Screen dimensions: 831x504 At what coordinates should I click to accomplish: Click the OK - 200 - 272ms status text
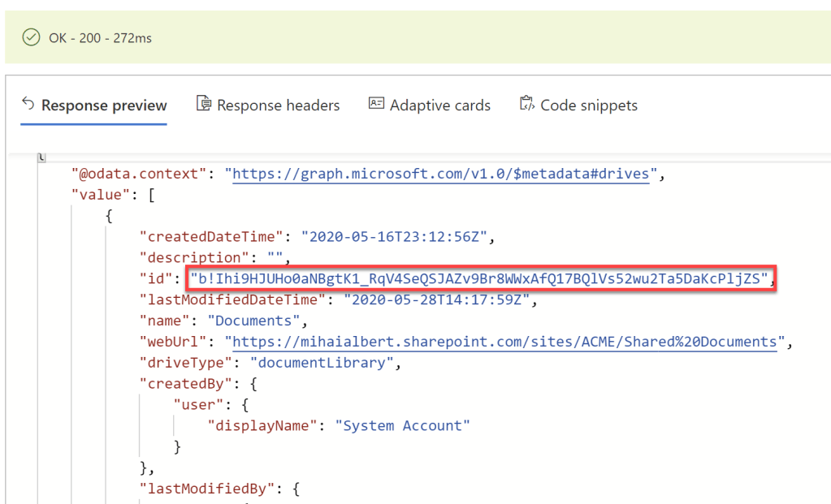100,38
